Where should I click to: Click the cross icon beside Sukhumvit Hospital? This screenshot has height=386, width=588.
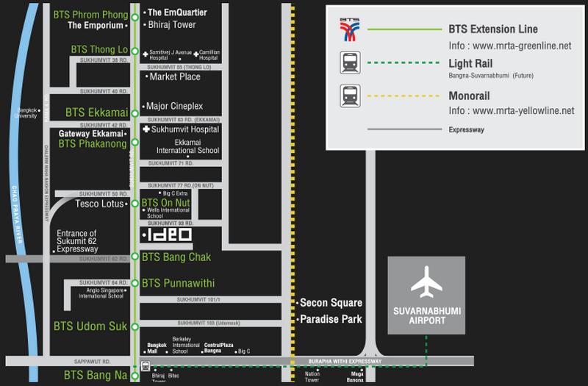point(146,129)
